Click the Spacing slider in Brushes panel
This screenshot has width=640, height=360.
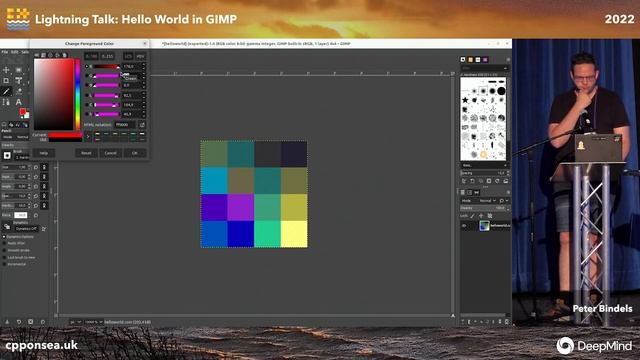point(484,173)
